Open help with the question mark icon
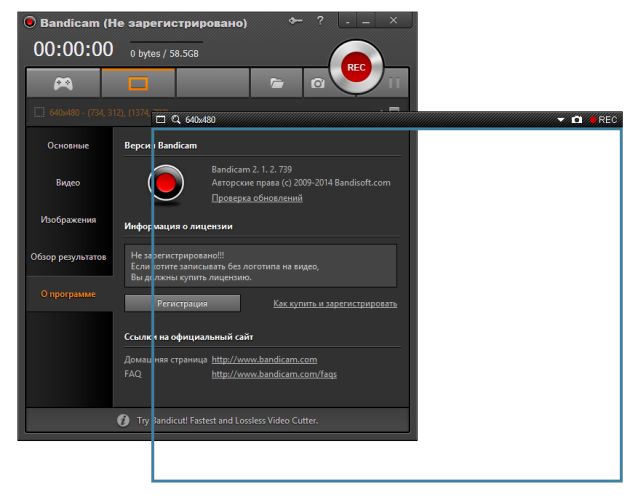 (x=320, y=20)
